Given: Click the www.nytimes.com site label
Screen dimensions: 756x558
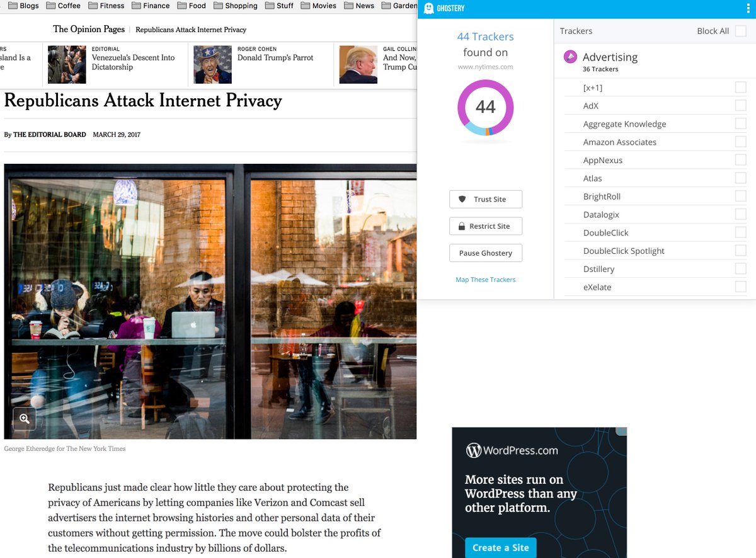Looking at the screenshot, I should [x=486, y=67].
